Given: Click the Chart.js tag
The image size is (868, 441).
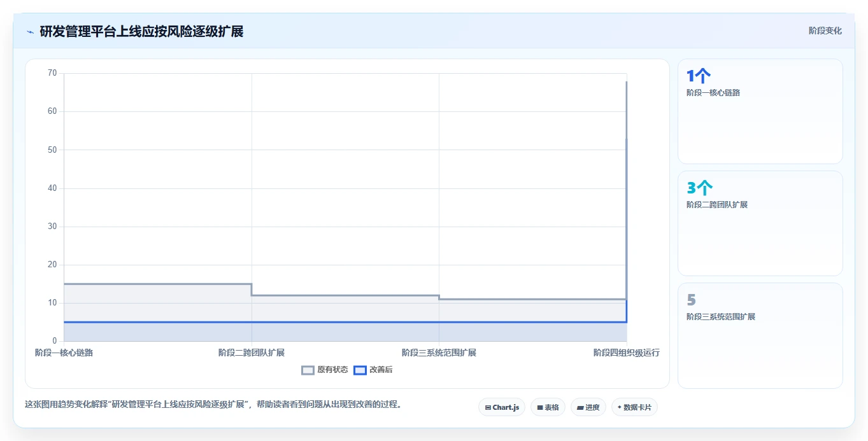Looking at the screenshot, I should pos(502,407).
